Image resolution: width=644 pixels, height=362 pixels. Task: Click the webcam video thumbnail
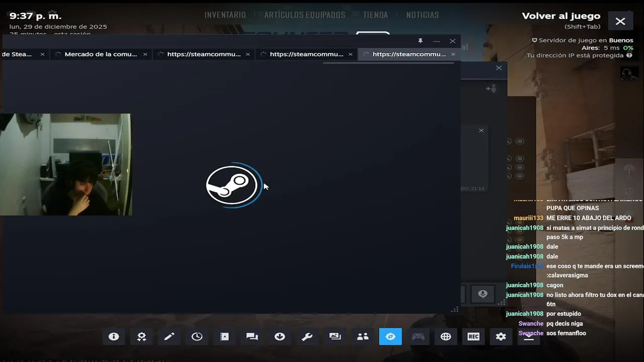point(65,164)
